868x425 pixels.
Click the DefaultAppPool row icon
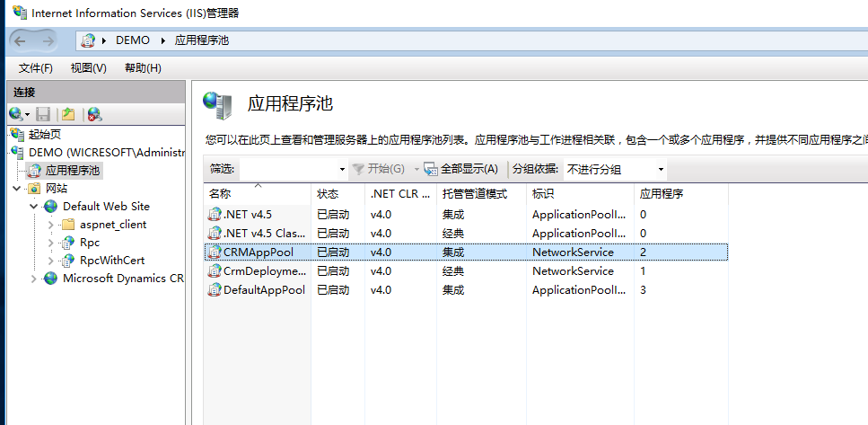215,290
